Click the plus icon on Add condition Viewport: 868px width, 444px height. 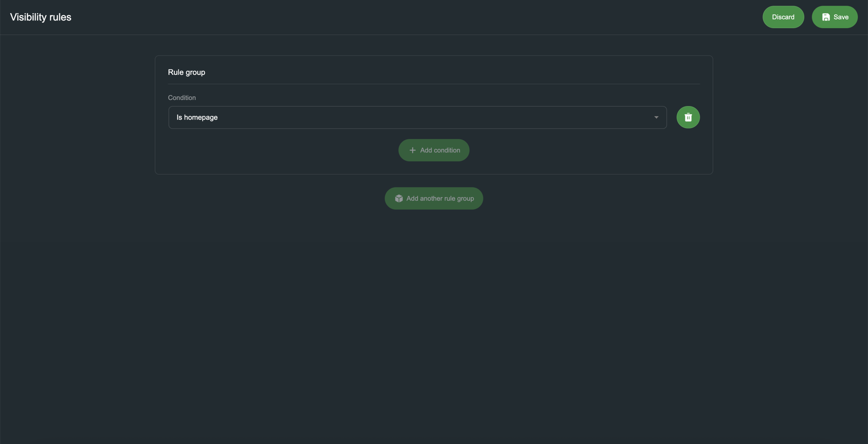412,150
